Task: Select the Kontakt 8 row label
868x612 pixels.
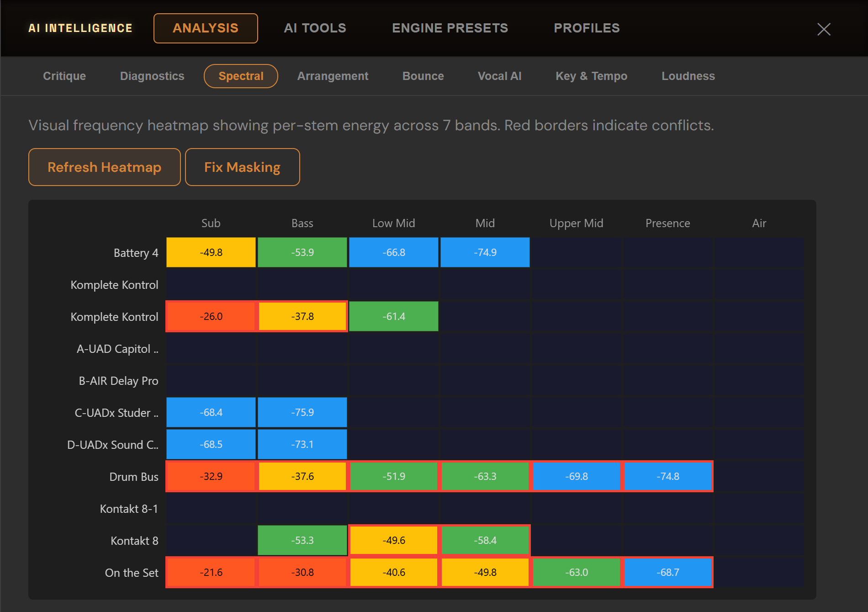Action: [134, 541]
